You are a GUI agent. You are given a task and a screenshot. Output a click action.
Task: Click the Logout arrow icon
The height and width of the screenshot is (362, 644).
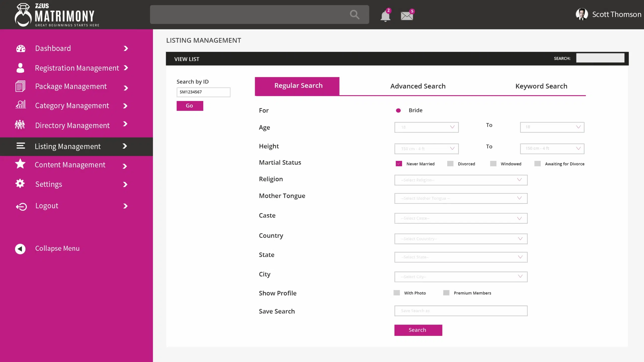(21, 206)
